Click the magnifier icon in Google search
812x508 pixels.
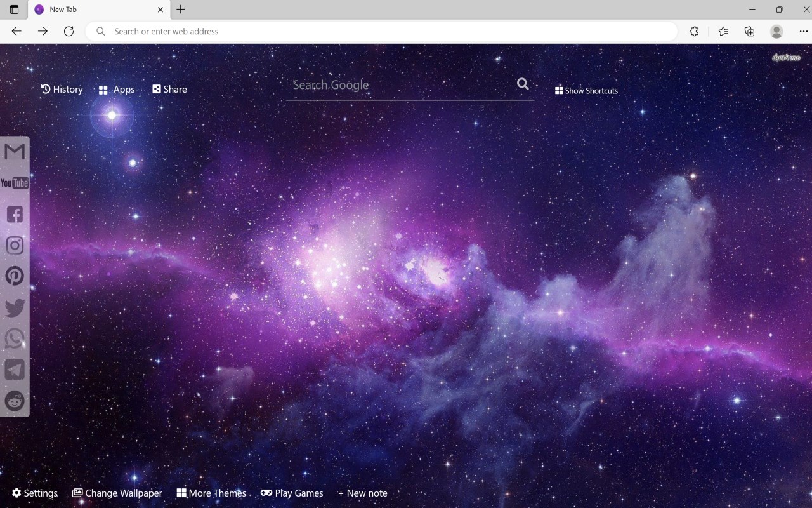point(523,84)
